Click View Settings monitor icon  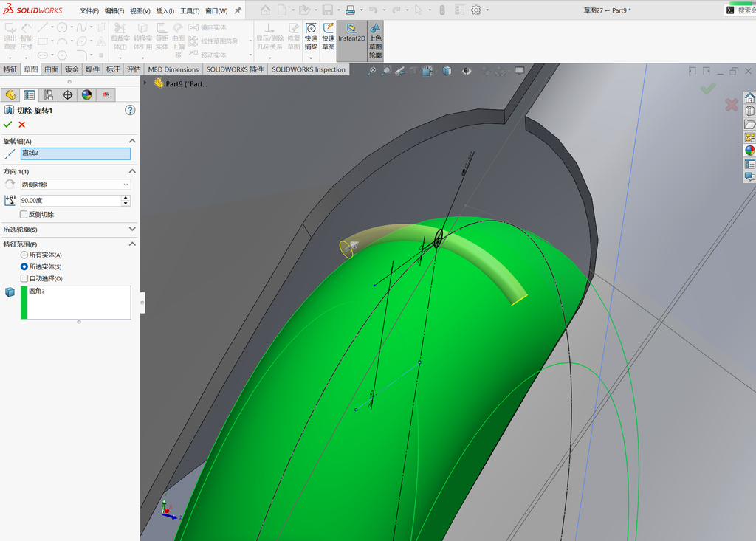[519, 72]
